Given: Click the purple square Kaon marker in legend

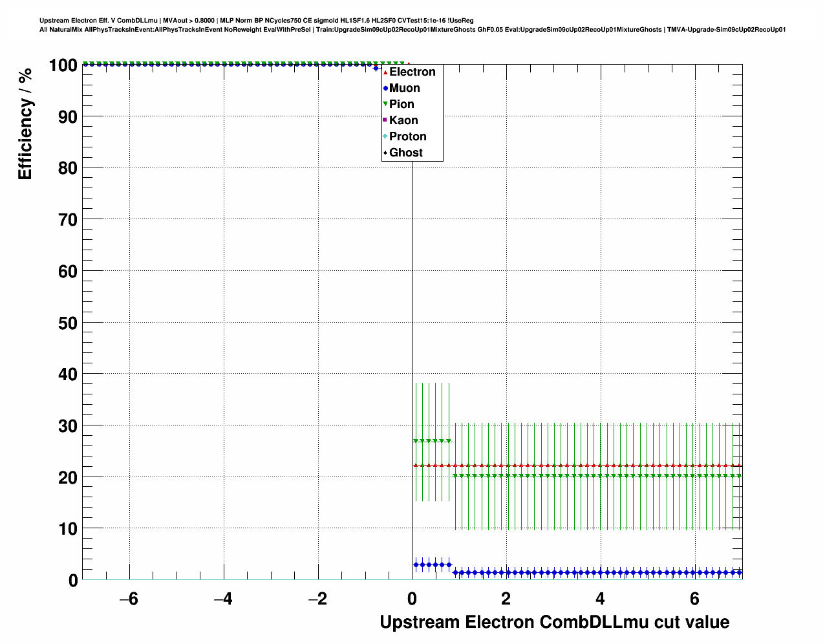Looking at the screenshot, I should (x=385, y=121).
